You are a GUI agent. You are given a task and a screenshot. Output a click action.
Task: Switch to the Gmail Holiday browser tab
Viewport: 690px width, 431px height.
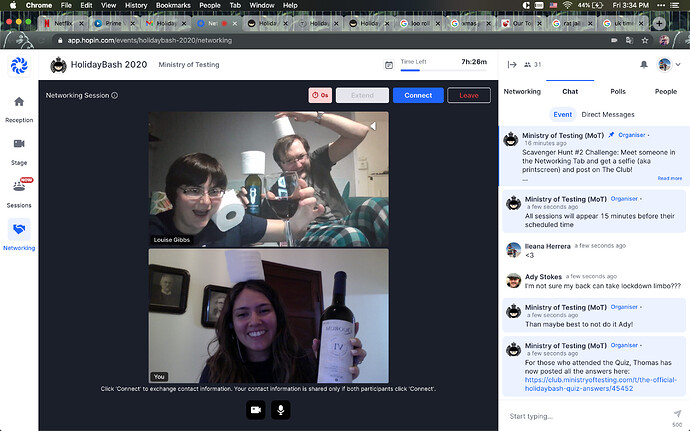pyautogui.click(x=164, y=23)
